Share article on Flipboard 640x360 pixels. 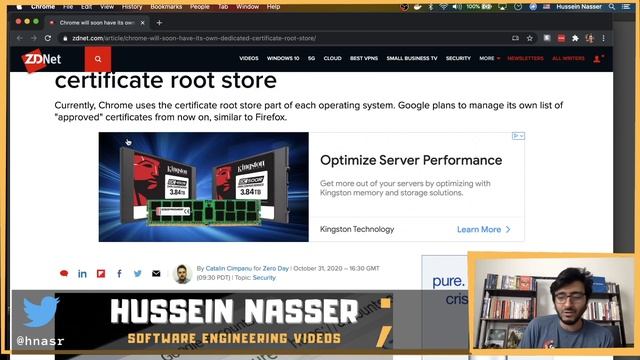pos(101,273)
